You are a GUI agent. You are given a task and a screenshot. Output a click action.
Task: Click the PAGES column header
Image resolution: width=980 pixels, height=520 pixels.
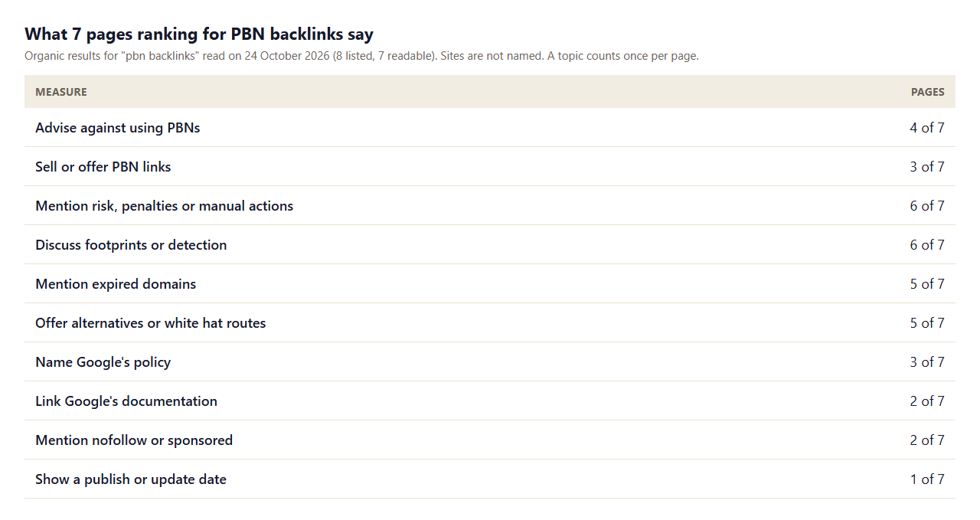[x=928, y=92]
